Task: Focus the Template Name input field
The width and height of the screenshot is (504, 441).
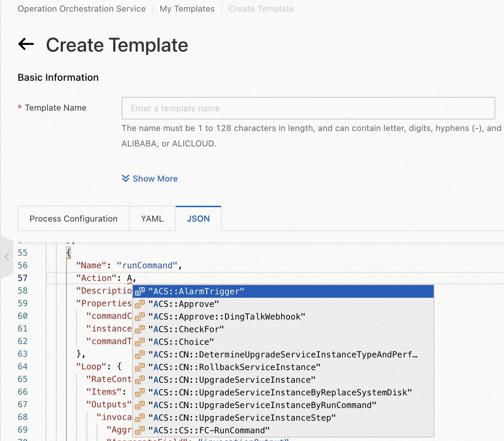Action: tap(308, 108)
